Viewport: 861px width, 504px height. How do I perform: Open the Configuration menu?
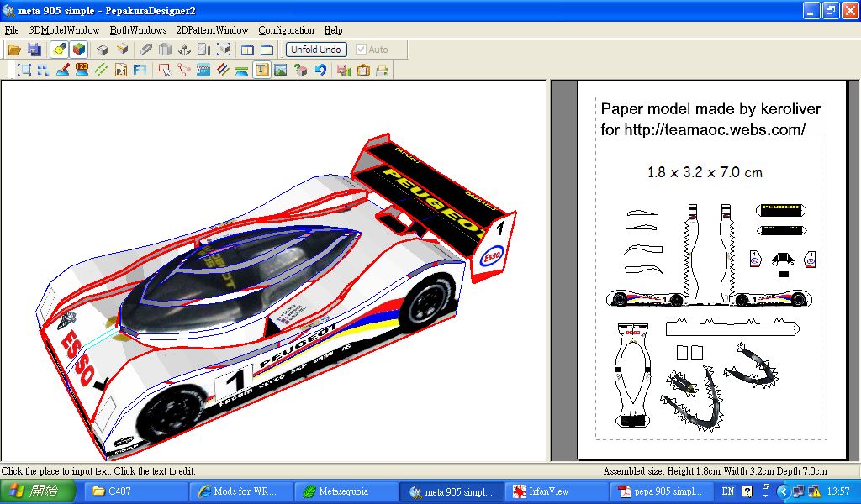pos(286,30)
